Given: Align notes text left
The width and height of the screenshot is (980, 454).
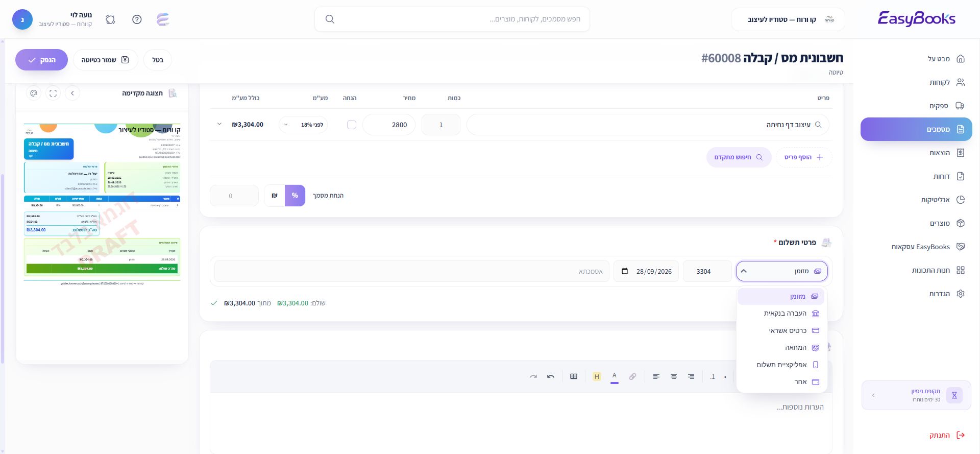Looking at the screenshot, I should [656, 376].
